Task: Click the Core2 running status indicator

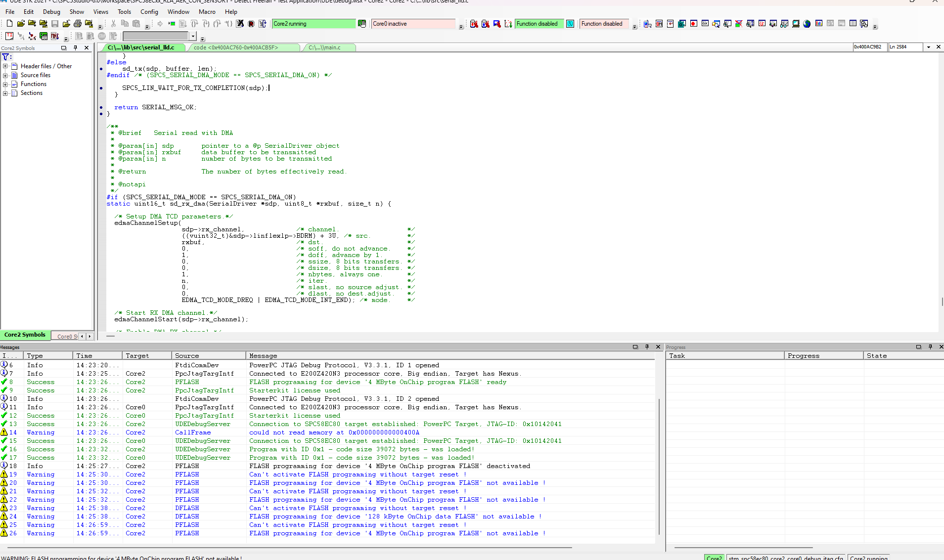Action: pyautogui.click(x=314, y=23)
